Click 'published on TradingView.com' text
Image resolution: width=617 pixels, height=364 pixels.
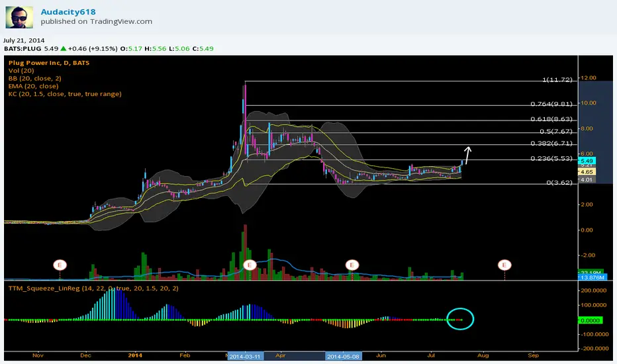[97, 22]
